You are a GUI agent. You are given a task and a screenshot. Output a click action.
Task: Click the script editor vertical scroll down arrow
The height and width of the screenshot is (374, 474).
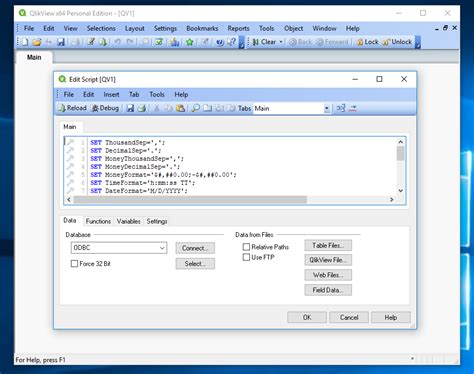pyautogui.click(x=401, y=191)
